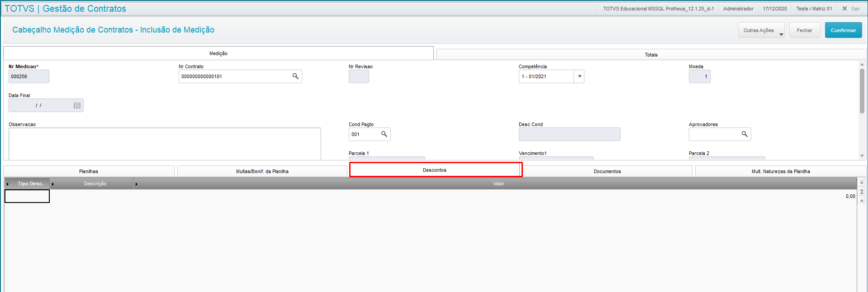Viewport: 868px width, 292px height.
Task: Click the Confirmar button
Action: 843,30
